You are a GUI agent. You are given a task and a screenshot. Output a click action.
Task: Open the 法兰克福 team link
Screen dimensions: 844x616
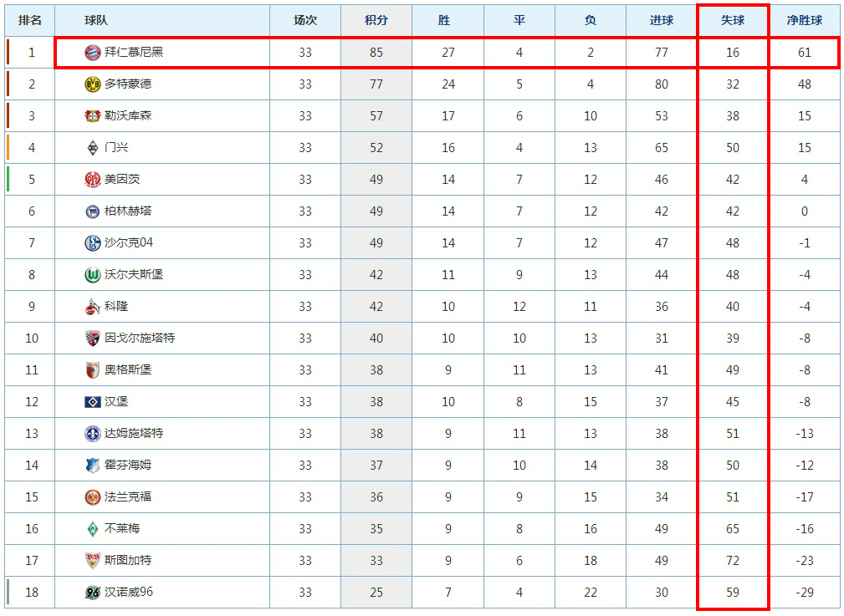[x=128, y=497]
